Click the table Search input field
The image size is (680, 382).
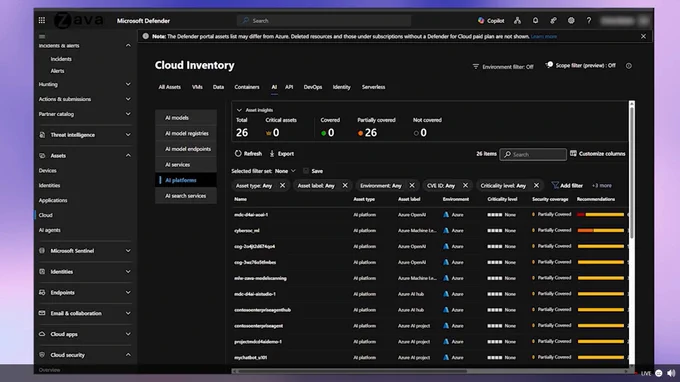pos(533,154)
